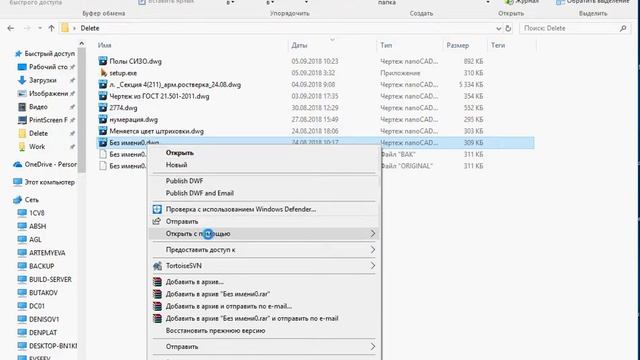The image size is (640, 360).
Task: Select the file Полы СИЗО.dwg
Action: tap(136, 61)
